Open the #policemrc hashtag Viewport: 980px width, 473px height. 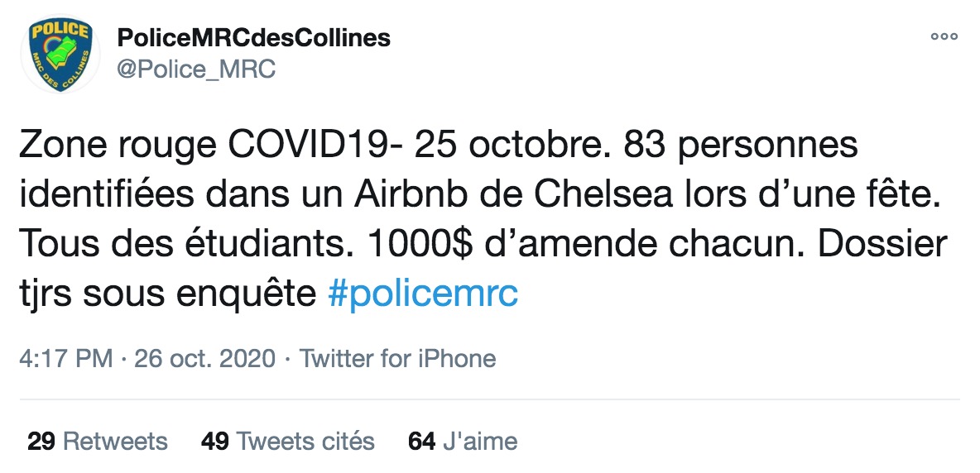[422, 294]
